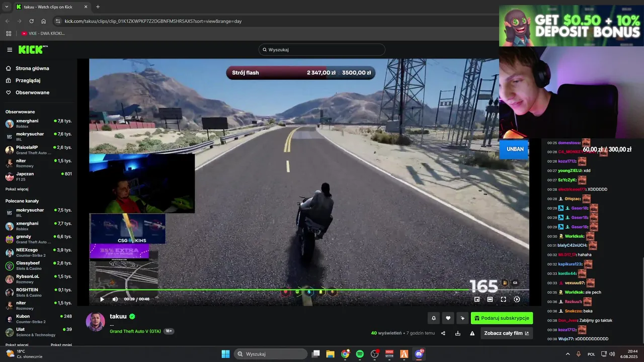Click the POL language indicator
This screenshot has height=362, width=644.
591,354
